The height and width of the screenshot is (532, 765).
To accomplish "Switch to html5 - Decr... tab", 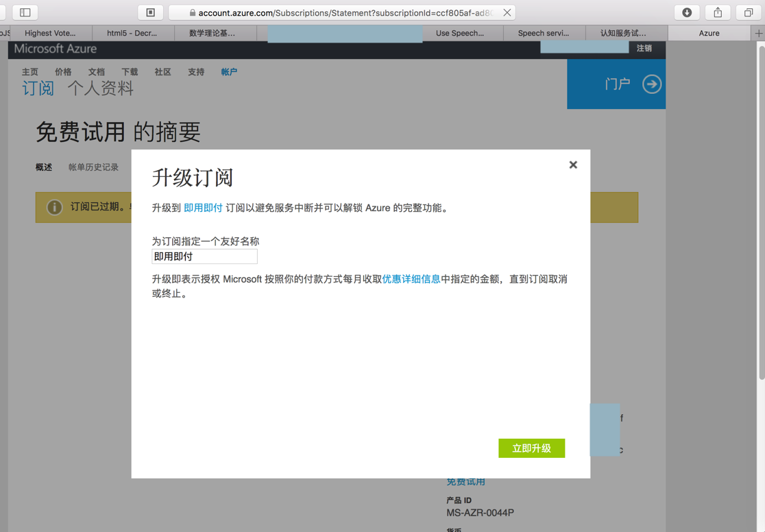I will (x=132, y=33).
